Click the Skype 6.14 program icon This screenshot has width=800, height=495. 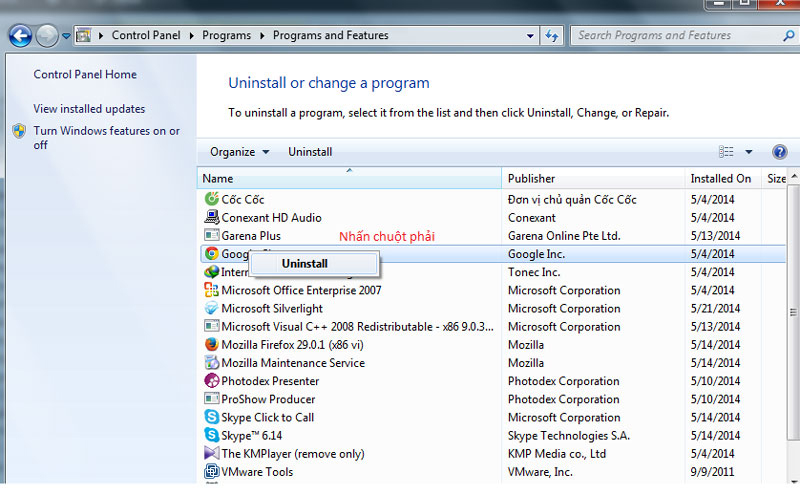coord(211,435)
